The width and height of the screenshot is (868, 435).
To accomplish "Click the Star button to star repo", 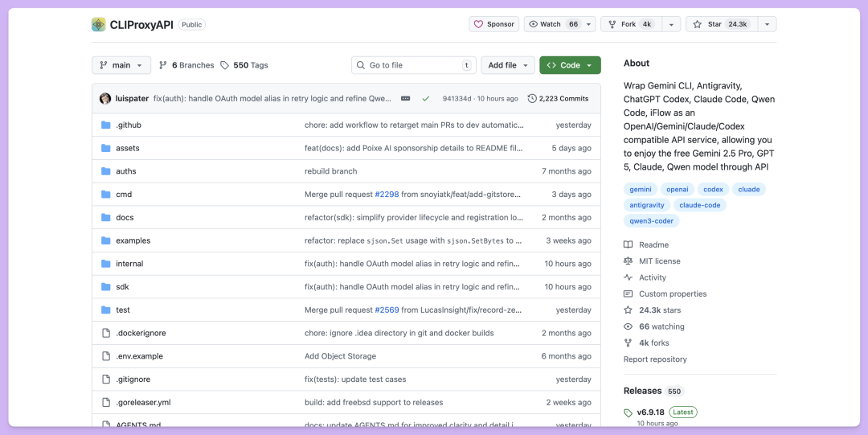I will [720, 24].
